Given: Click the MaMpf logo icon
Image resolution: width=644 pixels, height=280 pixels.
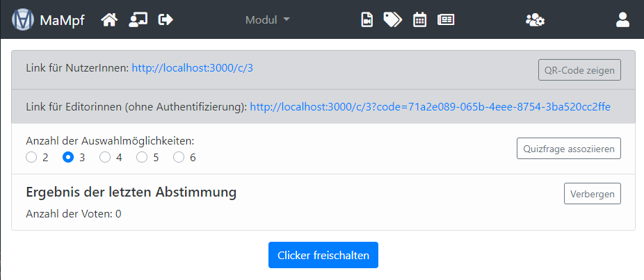Looking at the screenshot, I should click(23, 20).
